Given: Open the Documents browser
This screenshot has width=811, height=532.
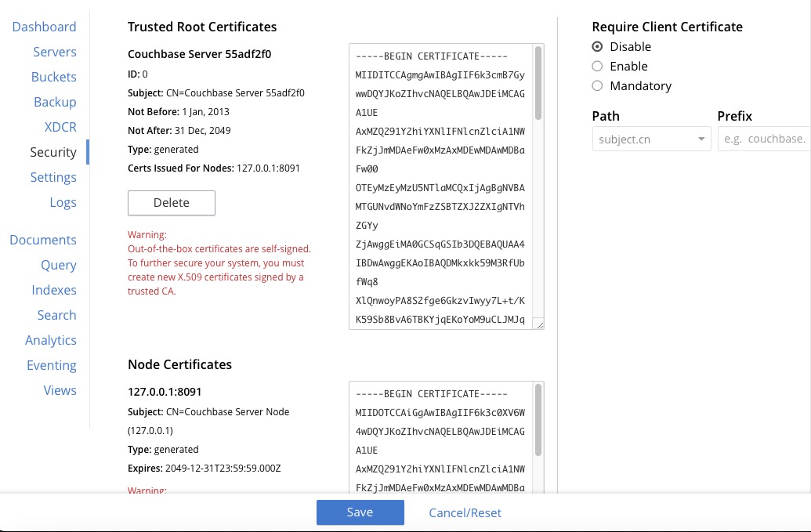Looking at the screenshot, I should click(43, 240).
